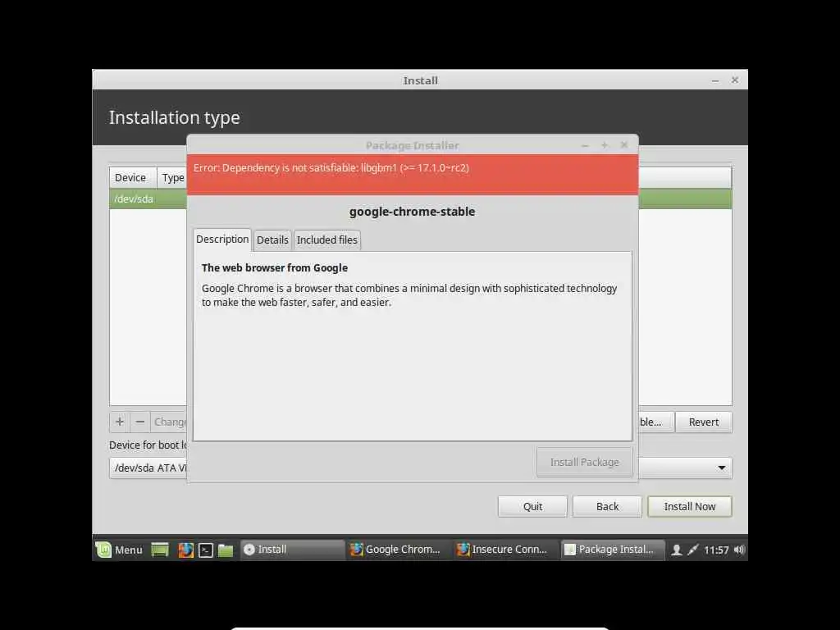Switch to the Package Instal... taskbar window
The image size is (840, 630).
[x=612, y=550]
